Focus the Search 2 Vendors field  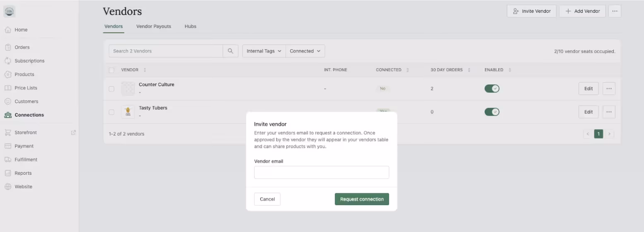[x=166, y=51]
